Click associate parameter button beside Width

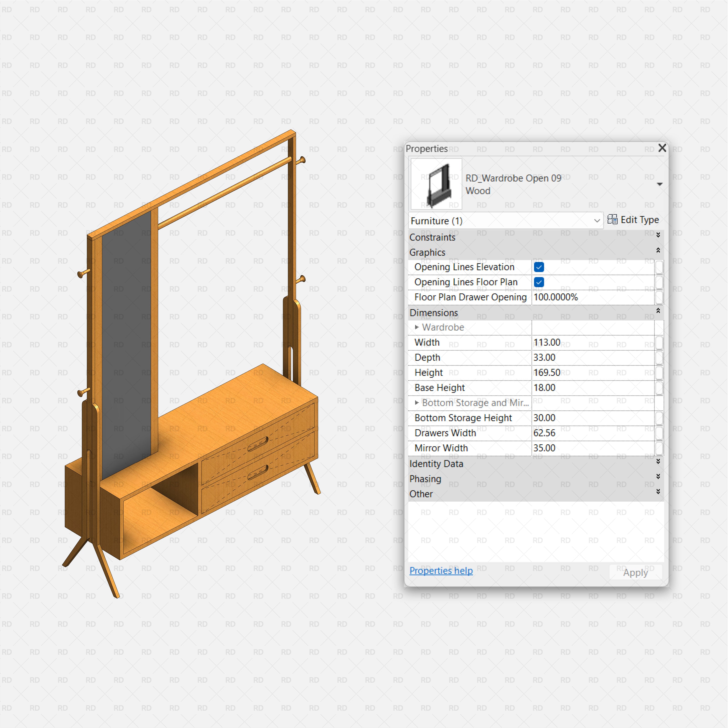pyautogui.click(x=659, y=342)
